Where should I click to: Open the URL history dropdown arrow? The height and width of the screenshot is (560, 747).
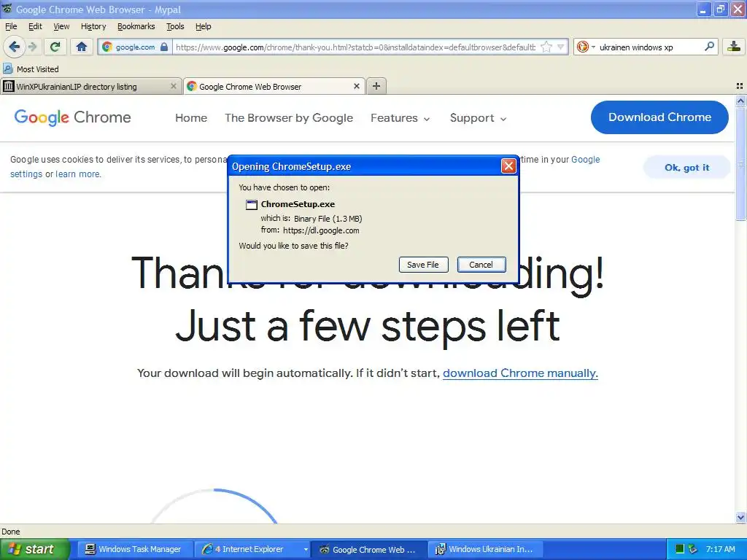click(561, 47)
